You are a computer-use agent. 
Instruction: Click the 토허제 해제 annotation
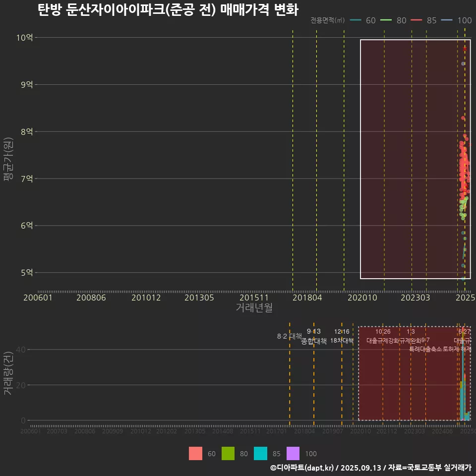pos(457,349)
